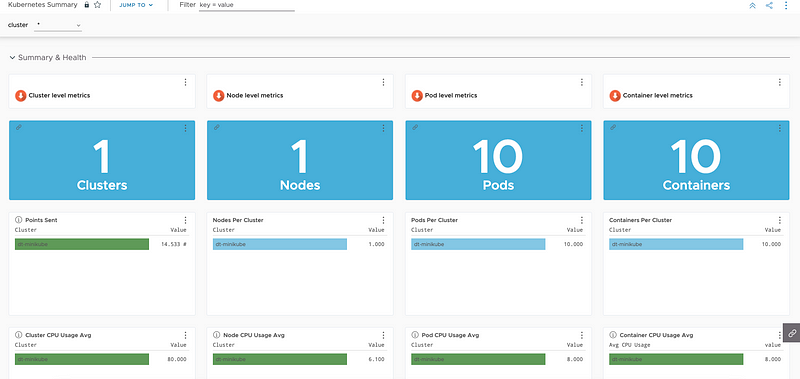
Task: Open Cluster level metrics chart menu
Action: click(x=186, y=82)
